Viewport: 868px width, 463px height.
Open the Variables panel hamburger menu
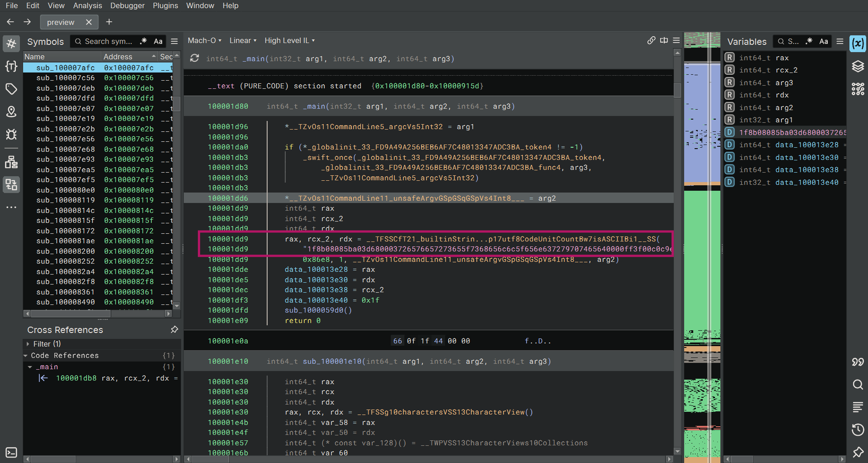pos(840,41)
